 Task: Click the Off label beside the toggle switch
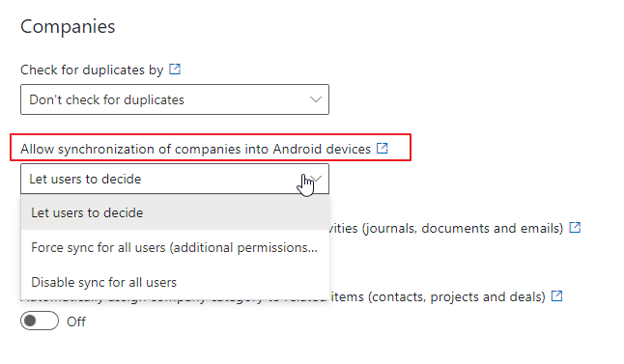click(x=75, y=322)
